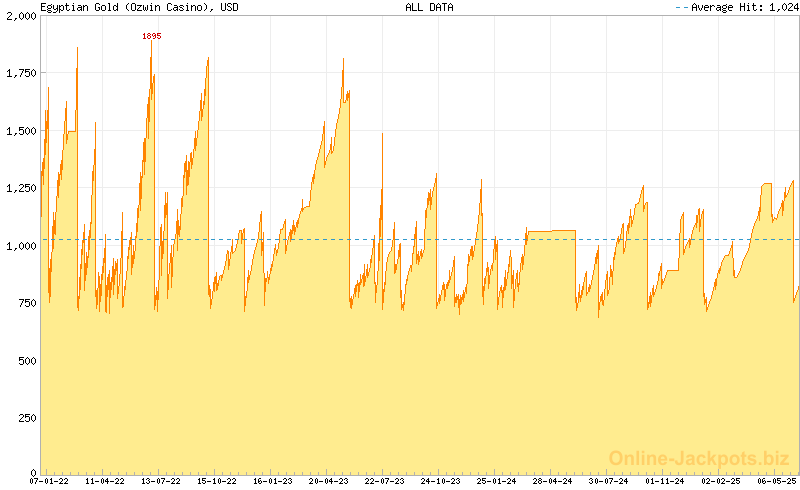Click the red 1895 peak value label

152,36
